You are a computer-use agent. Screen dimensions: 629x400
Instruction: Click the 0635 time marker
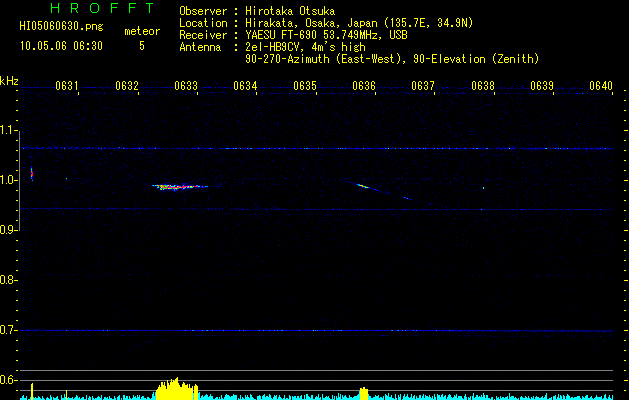click(304, 86)
